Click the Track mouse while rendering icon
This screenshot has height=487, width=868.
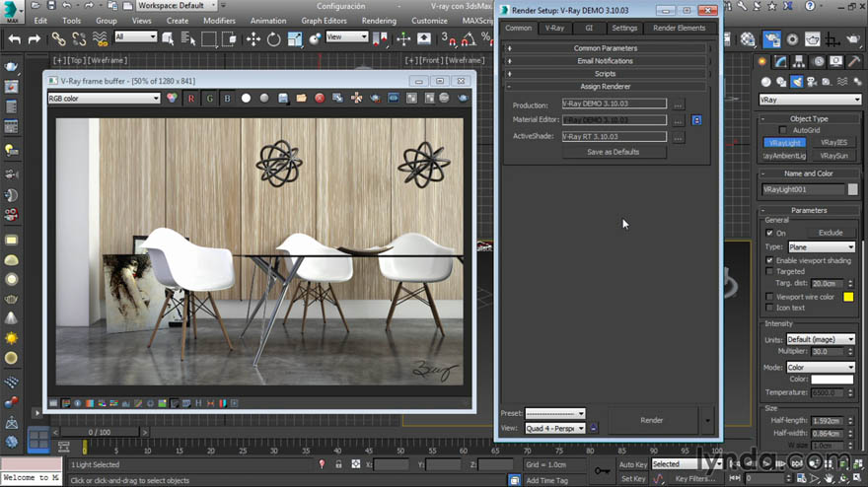[356, 98]
